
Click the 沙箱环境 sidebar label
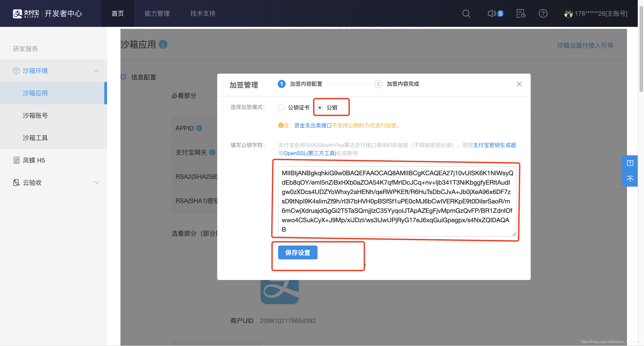pos(35,71)
